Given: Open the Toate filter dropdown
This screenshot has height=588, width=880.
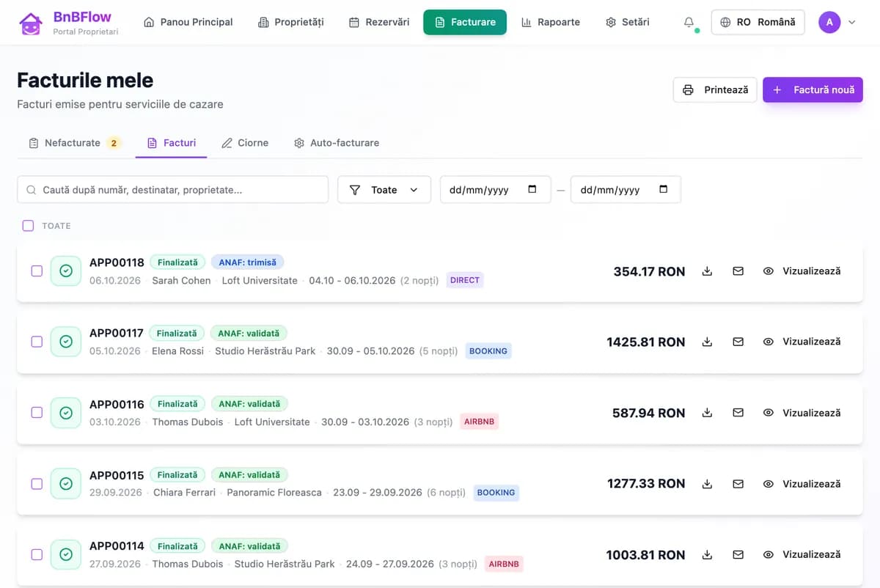Looking at the screenshot, I should [x=384, y=190].
